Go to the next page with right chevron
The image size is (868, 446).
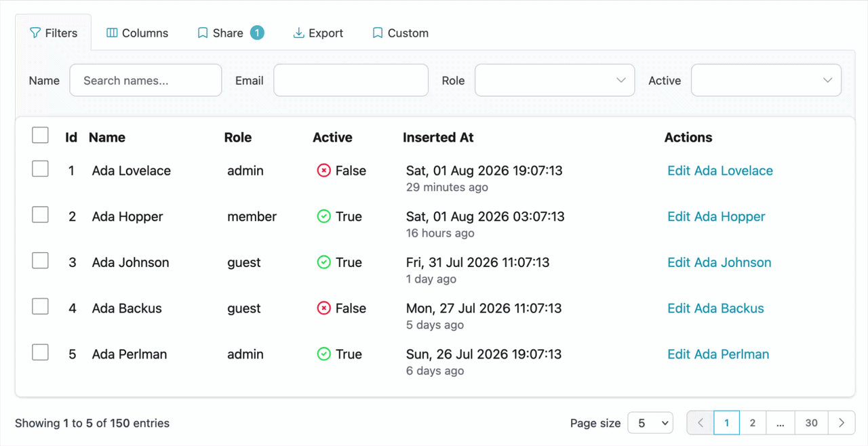click(842, 423)
